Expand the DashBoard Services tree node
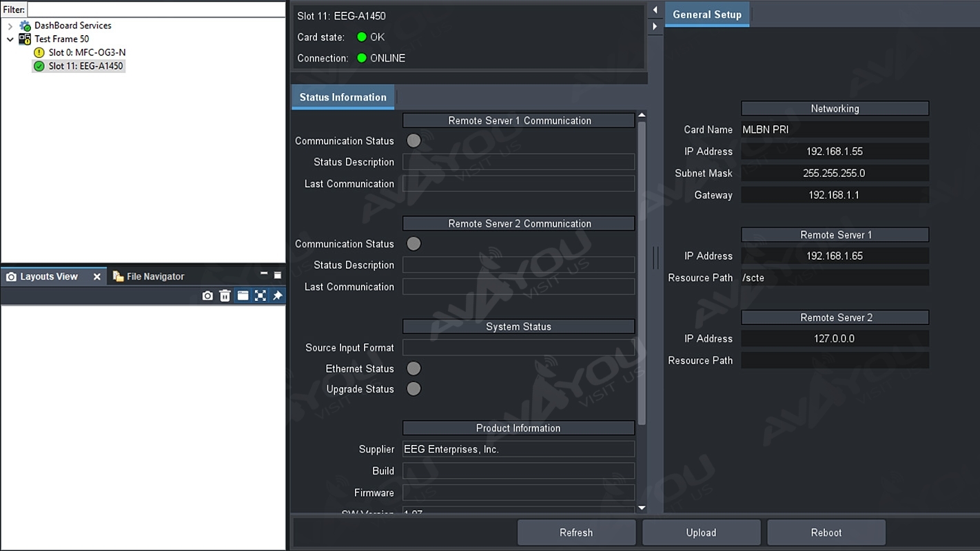 (10, 26)
